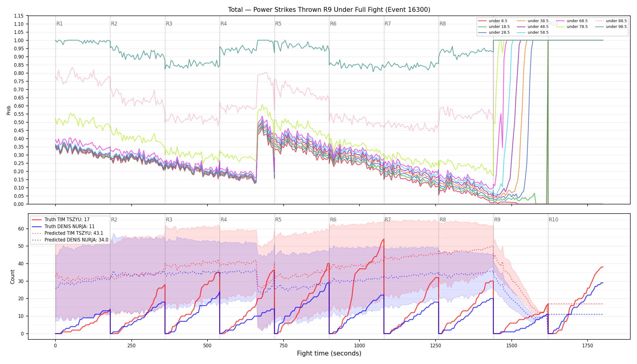Click legend entry "Truth TIM TSZYU: 17"
This screenshot has width=637, height=364.
click(x=61, y=220)
